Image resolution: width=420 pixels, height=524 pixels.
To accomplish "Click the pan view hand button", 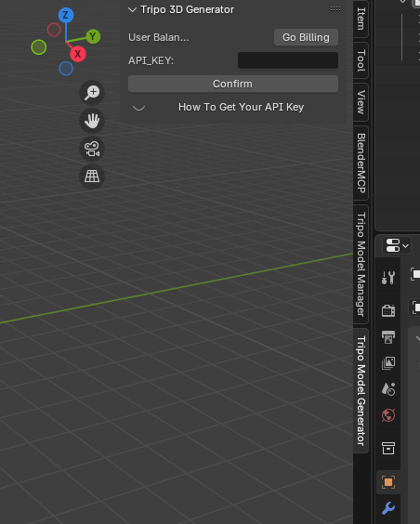I will pyautogui.click(x=92, y=120).
